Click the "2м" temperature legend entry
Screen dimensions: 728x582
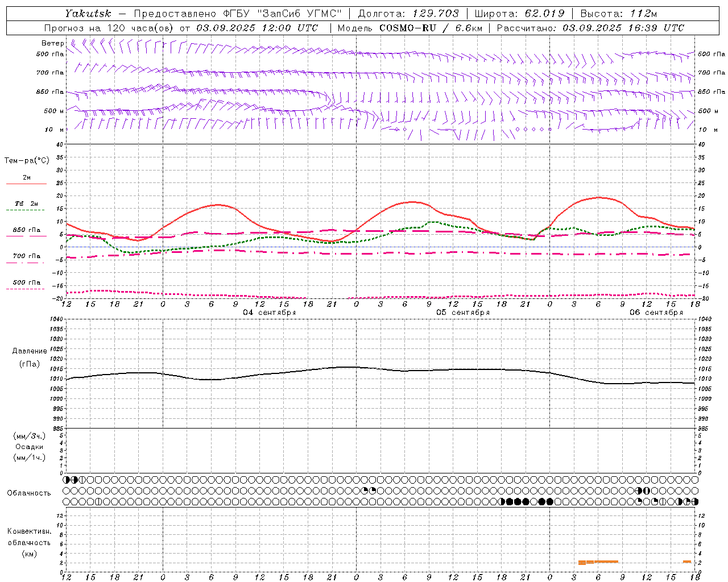coord(27,177)
